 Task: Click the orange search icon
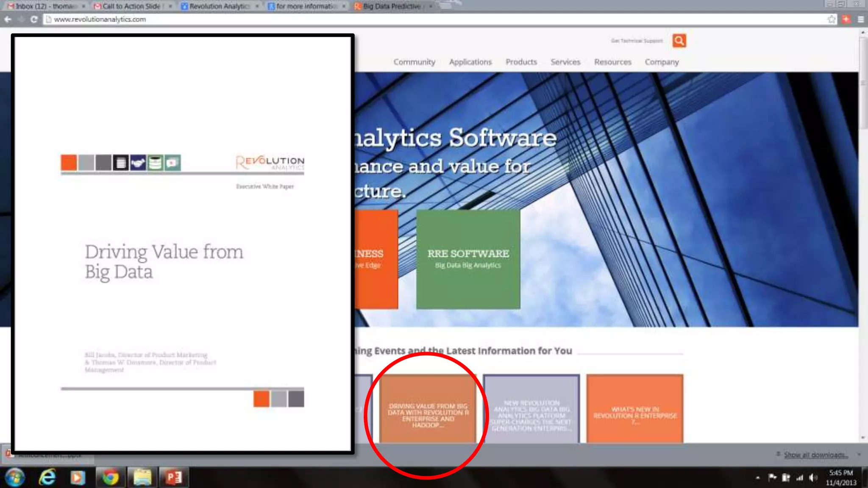679,41
